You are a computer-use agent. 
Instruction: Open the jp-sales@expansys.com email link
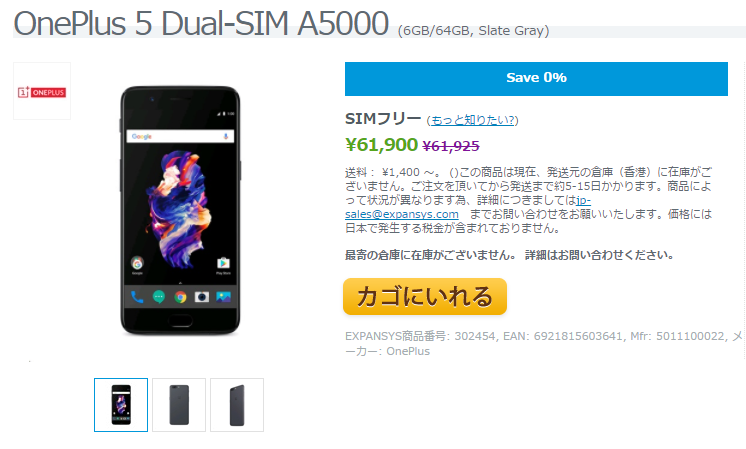click(468, 207)
